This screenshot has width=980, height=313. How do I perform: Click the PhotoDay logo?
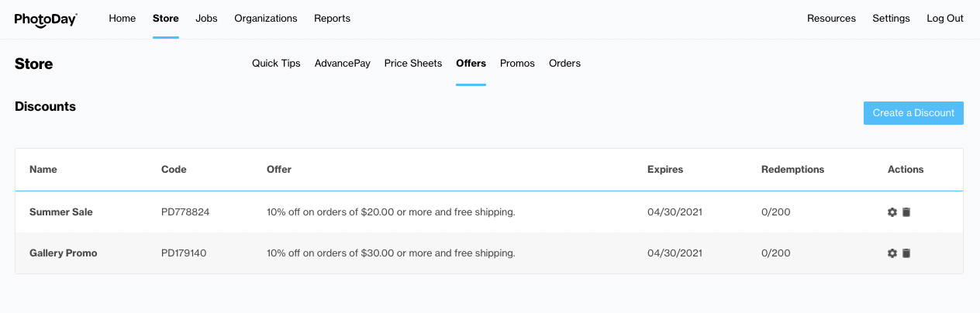pyautogui.click(x=46, y=19)
